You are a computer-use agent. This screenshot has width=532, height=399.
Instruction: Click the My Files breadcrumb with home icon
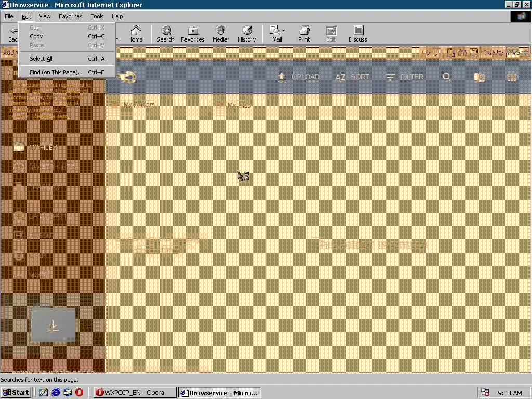233,105
